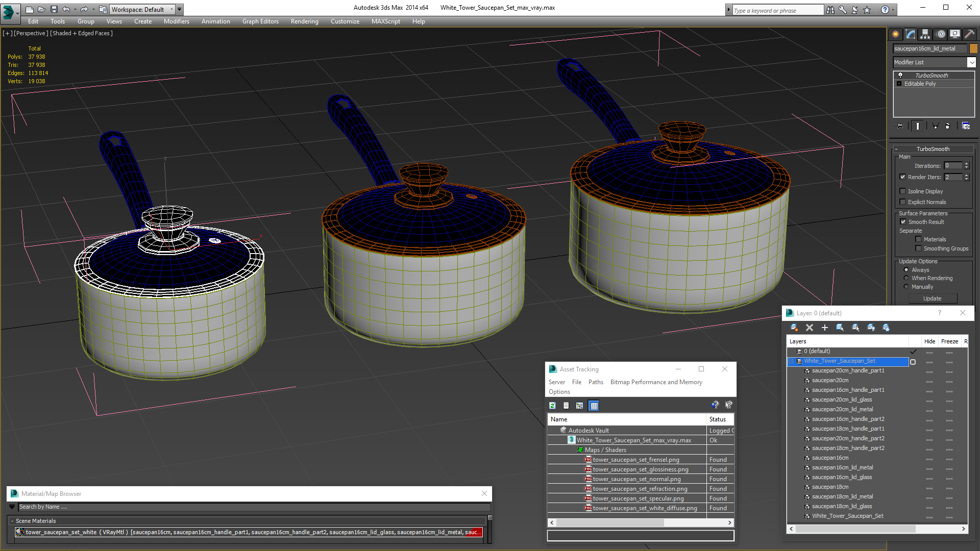The height and width of the screenshot is (551, 980).
Task: Enable Separate by Materials checkbox
Action: click(x=918, y=239)
